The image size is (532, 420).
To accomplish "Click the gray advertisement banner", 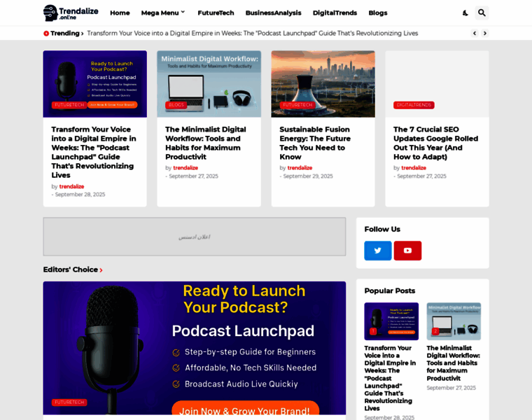I will pos(194,237).
